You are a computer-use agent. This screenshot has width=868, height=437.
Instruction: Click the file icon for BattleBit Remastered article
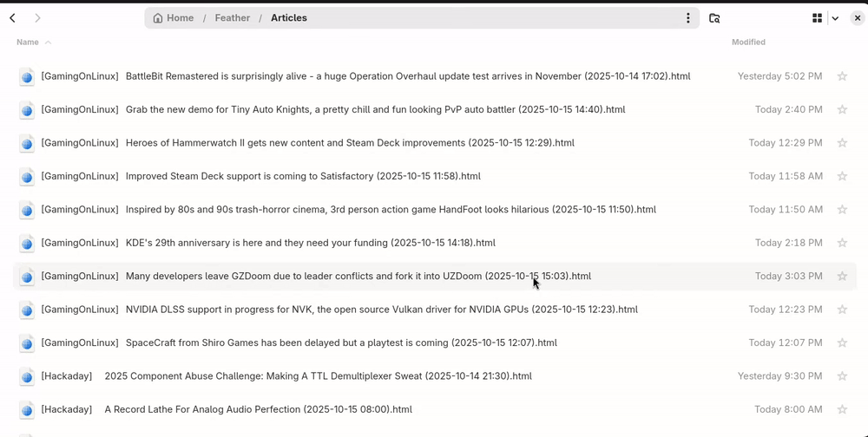coord(27,77)
